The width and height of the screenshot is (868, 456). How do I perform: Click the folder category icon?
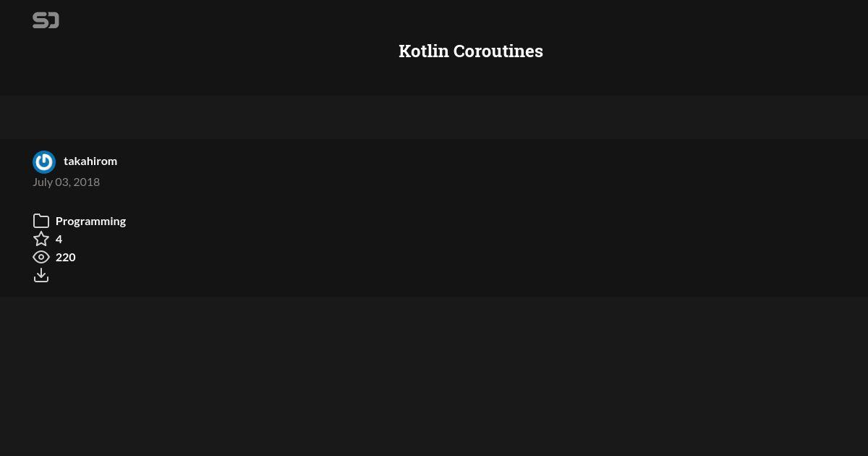(41, 221)
